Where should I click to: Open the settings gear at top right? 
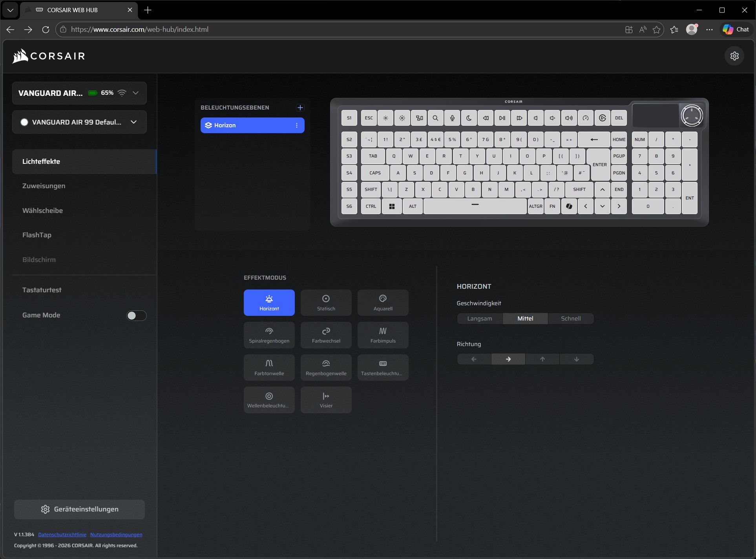(734, 56)
